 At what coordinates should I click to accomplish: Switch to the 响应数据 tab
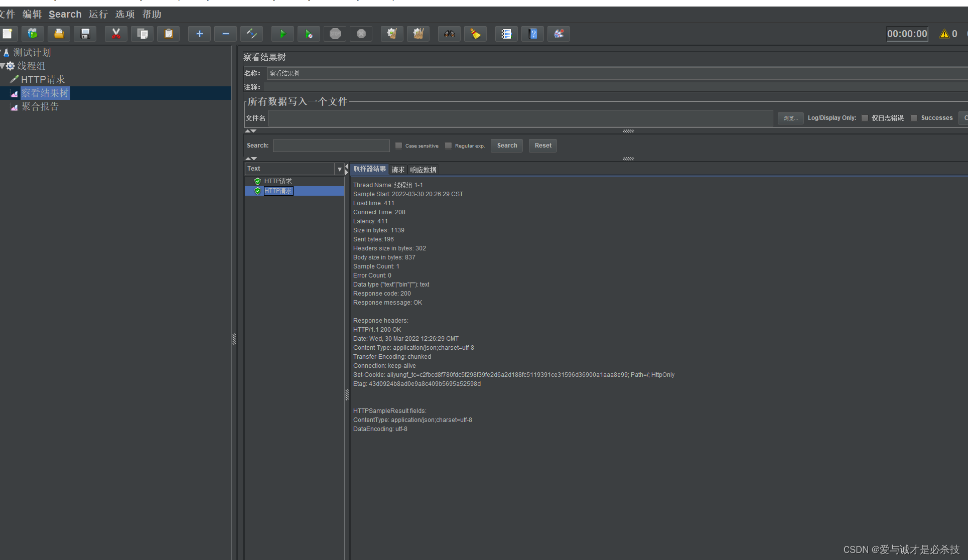[423, 170]
